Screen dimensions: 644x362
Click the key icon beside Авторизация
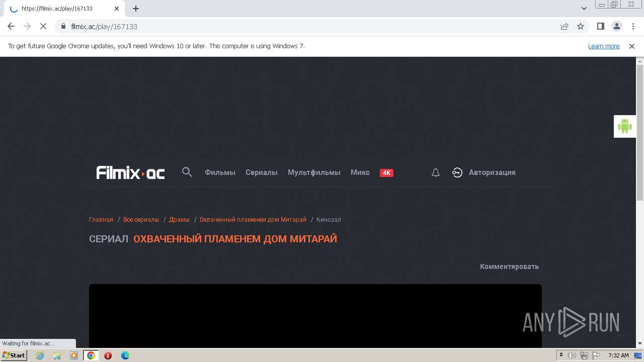pos(457,172)
